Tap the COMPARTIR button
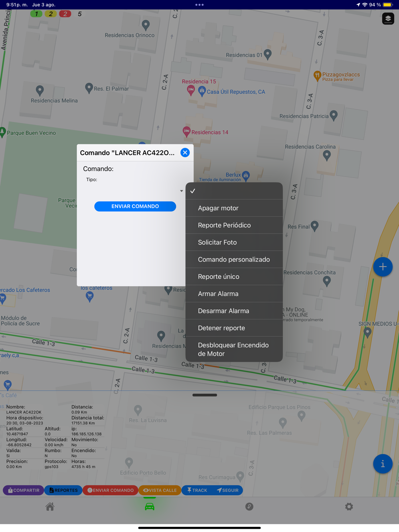 point(24,490)
